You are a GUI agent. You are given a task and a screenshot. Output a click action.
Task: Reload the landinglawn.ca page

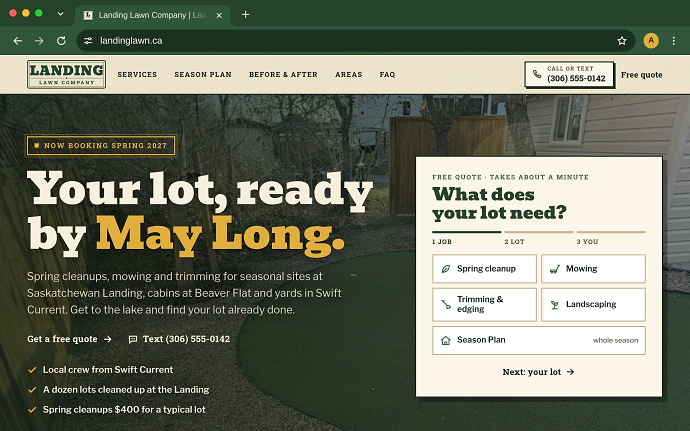click(61, 41)
